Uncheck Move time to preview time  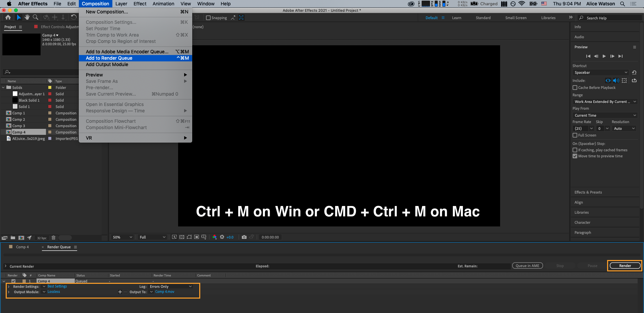tap(575, 156)
